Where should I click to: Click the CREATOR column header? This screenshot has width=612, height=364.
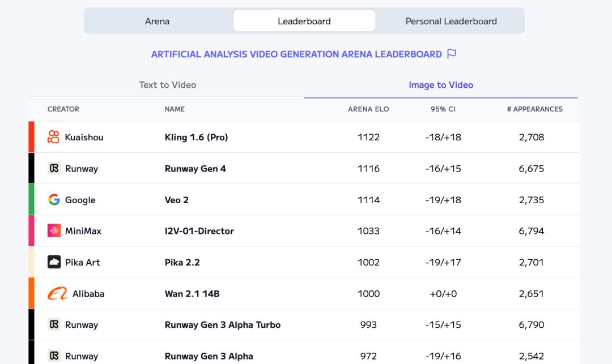(63, 109)
